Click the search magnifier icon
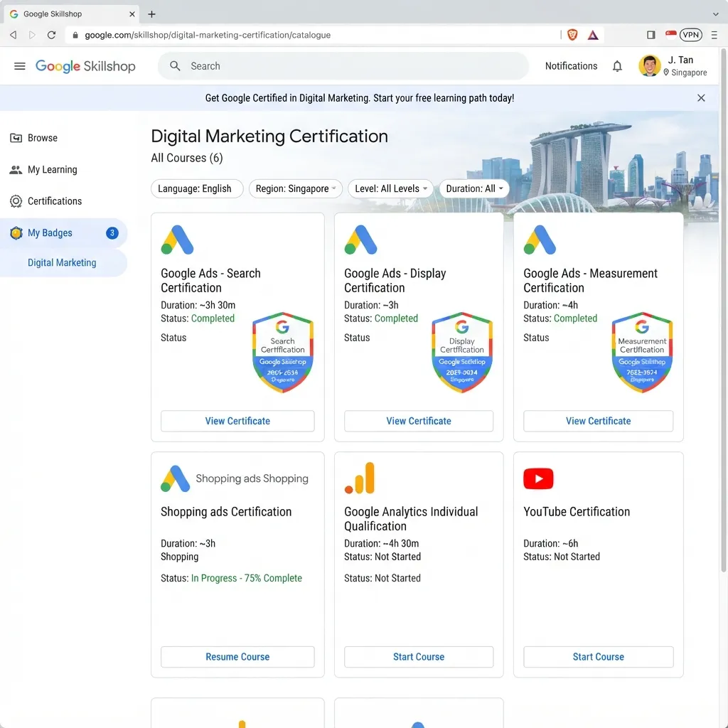Viewport: 728px width, 728px height. click(175, 66)
